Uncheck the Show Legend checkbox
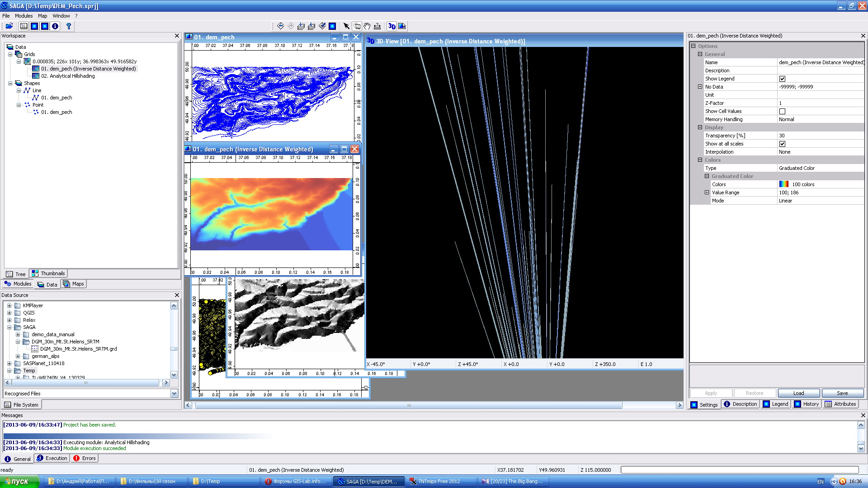Image resolution: width=868 pixels, height=488 pixels. point(782,79)
